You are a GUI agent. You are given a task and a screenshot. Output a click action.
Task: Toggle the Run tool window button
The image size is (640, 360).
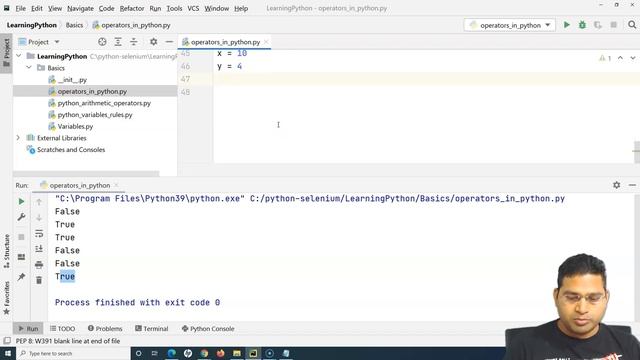coord(28,329)
